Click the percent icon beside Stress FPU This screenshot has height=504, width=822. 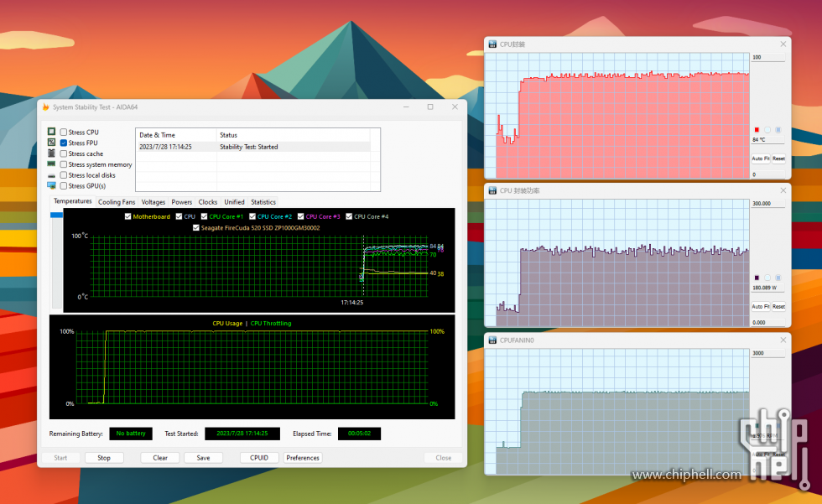click(51, 143)
